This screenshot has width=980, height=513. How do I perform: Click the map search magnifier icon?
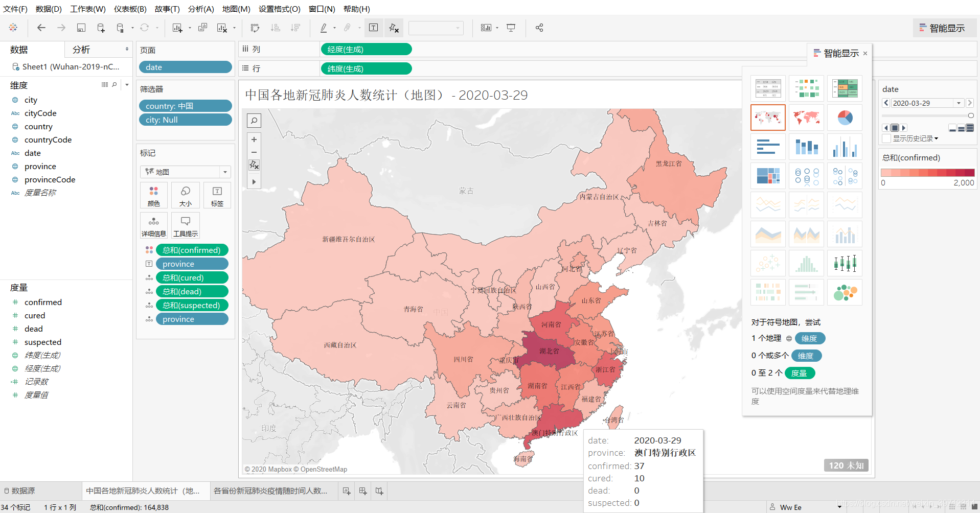coord(254,121)
